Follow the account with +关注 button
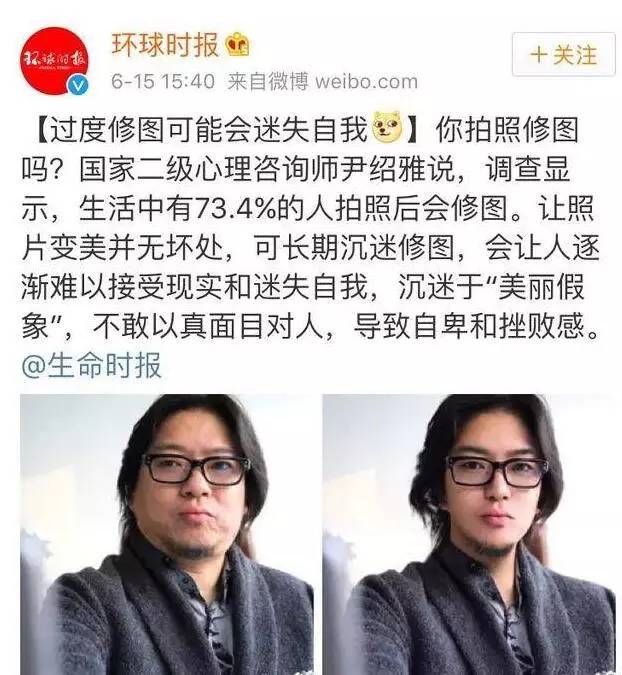The width and height of the screenshot is (622, 675). [563, 55]
